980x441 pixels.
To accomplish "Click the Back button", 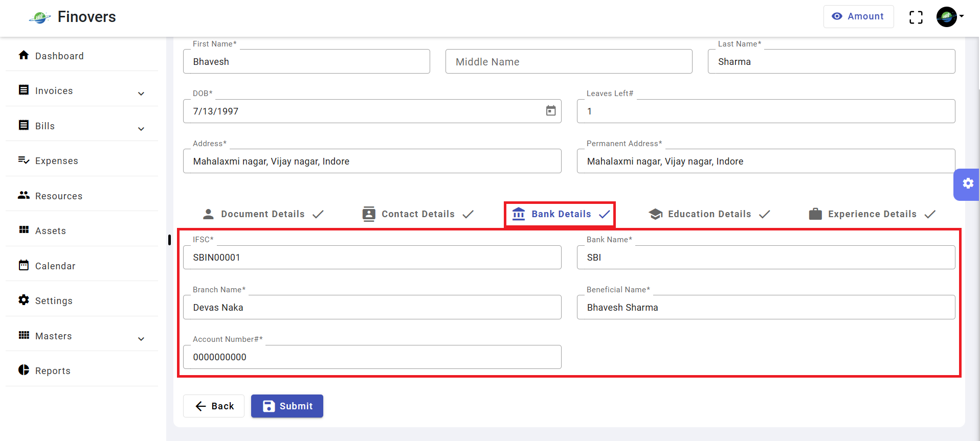I will (214, 406).
